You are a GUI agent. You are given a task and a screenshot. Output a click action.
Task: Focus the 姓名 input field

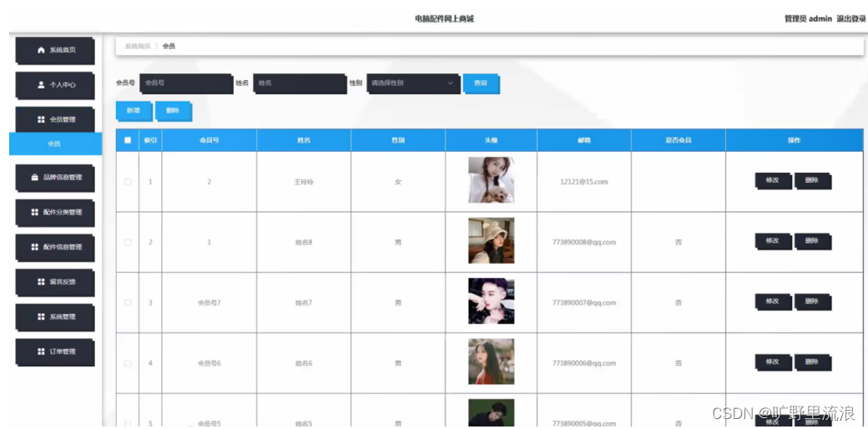click(300, 83)
